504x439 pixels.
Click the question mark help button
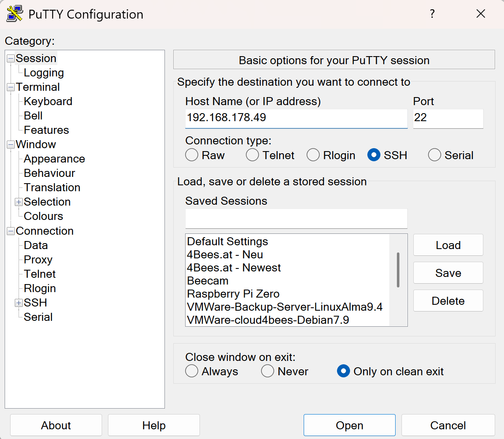point(432,14)
